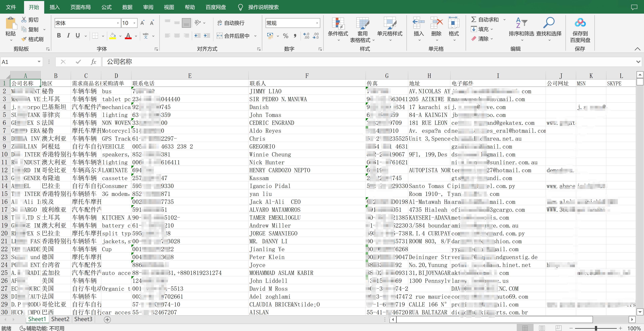Image resolution: width=644 pixels, height=331 pixels.
Task: Open the font name dropdown (宋体)
Action: [x=118, y=23]
